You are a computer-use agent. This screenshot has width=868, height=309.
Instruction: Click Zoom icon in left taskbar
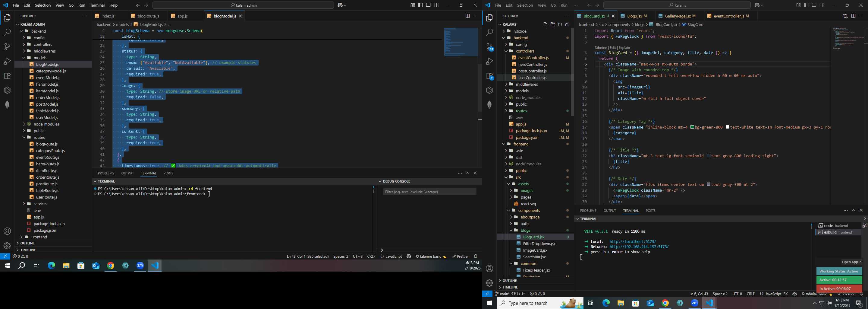[x=140, y=266]
